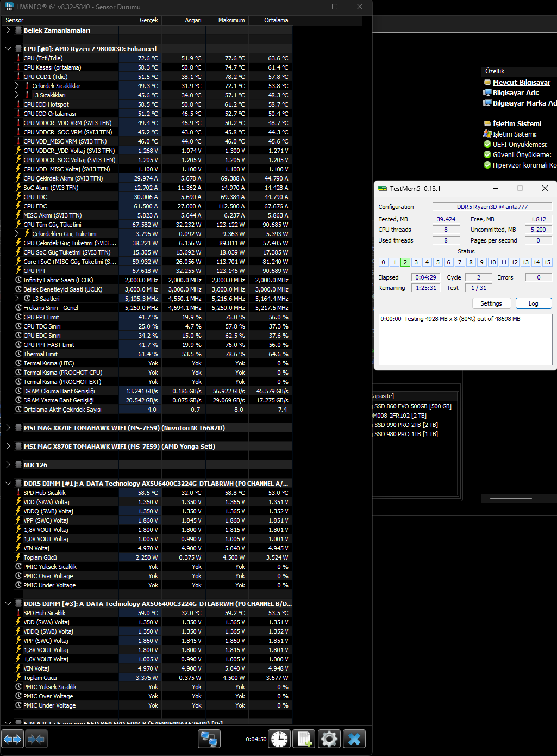Click the Asgari column header
Screen dimensions: 557x756
[184, 20]
